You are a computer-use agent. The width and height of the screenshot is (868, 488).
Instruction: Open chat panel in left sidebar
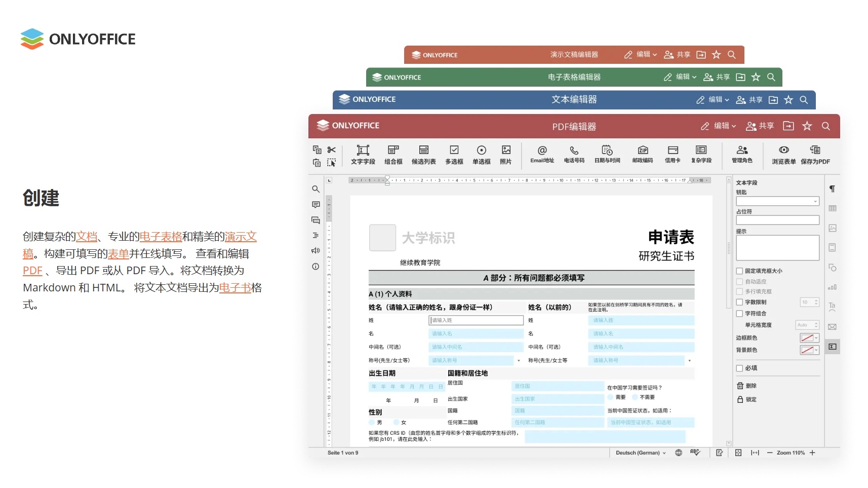315,220
